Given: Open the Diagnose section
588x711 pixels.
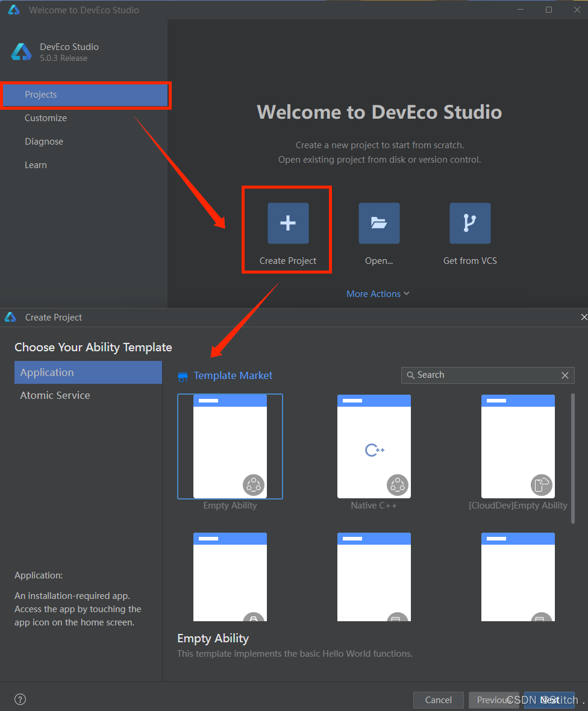Looking at the screenshot, I should 44,142.
